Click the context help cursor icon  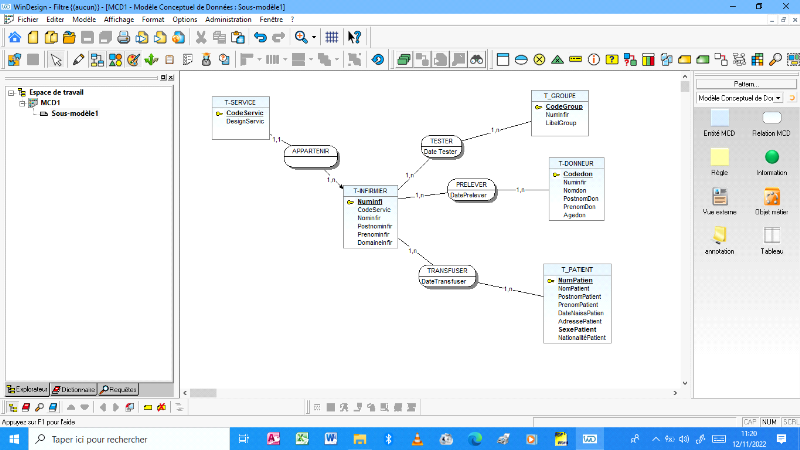354,37
